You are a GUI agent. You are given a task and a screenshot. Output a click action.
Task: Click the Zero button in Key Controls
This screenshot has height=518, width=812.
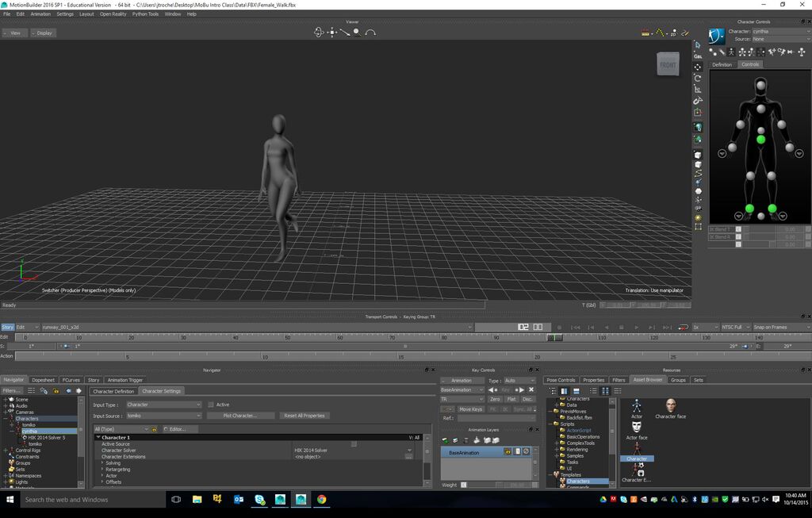495,399
